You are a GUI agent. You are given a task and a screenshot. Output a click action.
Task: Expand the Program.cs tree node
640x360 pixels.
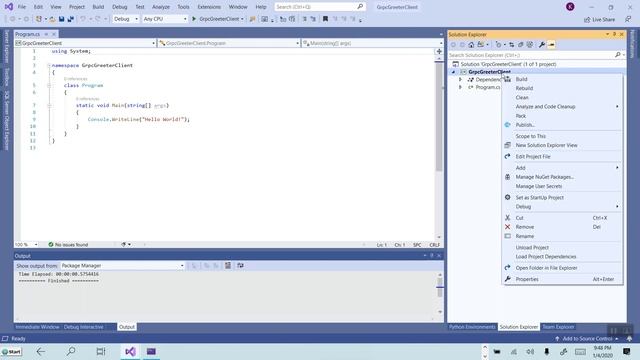(460, 87)
